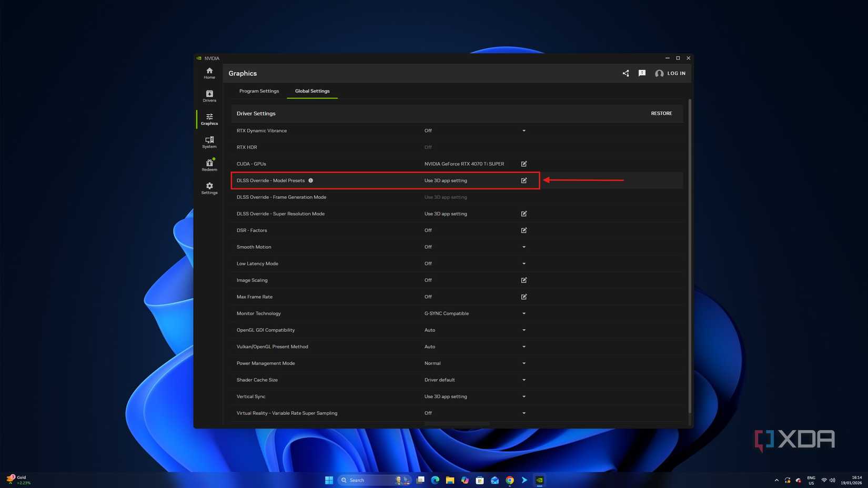
Task: Select the Drivers section in the sidebar
Action: tap(209, 97)
